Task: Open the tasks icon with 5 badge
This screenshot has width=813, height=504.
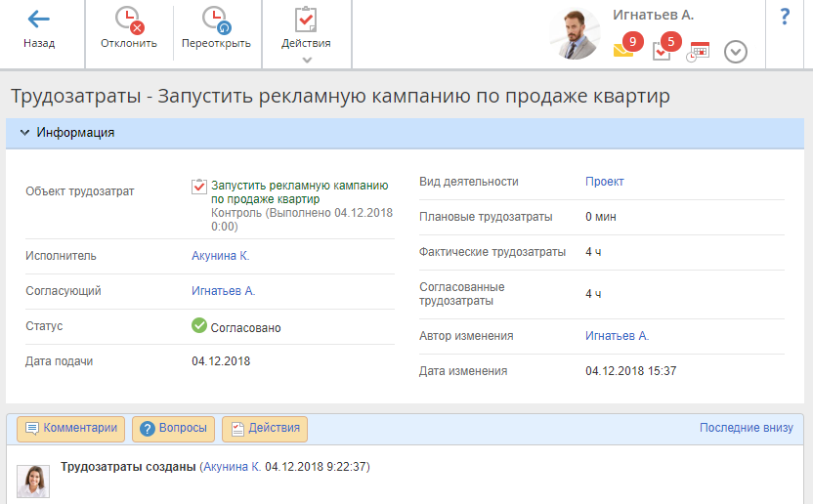Action: click(x=663, y=50)
